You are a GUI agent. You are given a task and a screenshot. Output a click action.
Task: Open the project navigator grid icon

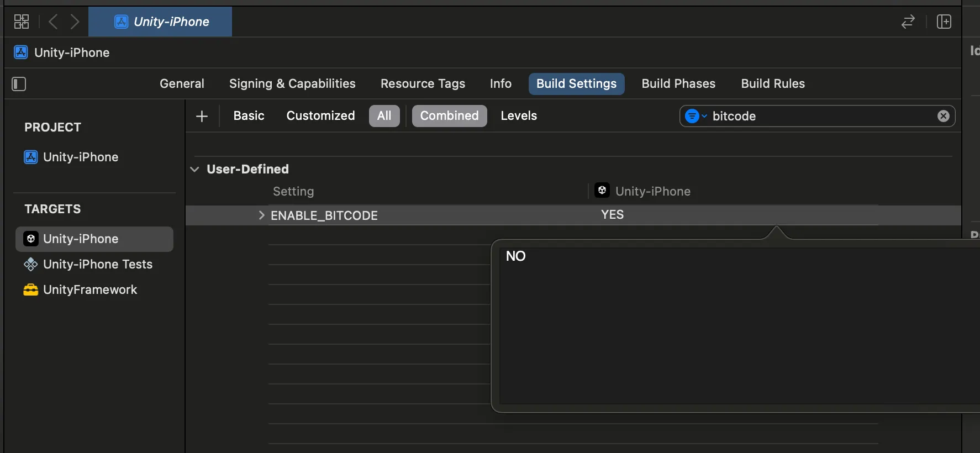(x=21, y=22)
